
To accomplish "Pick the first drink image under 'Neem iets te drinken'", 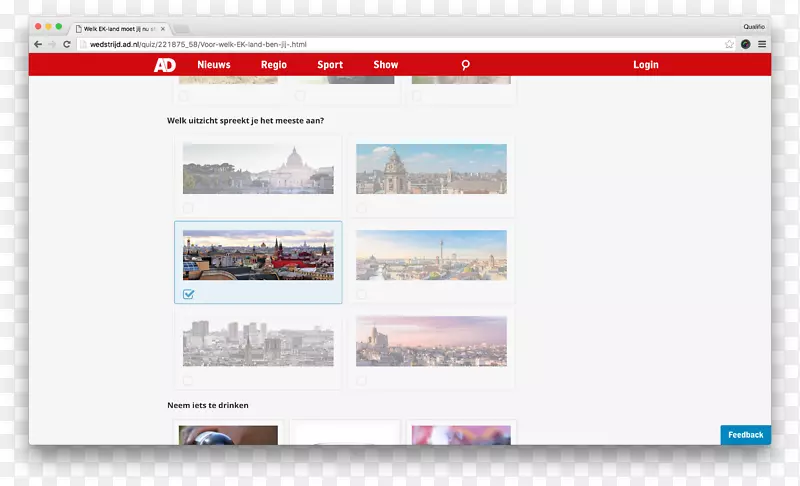I will [228, 435].
